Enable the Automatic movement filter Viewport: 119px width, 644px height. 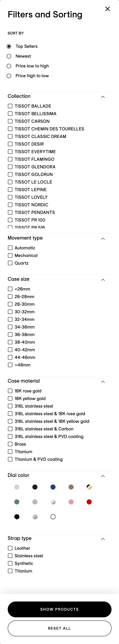click(x=10, y=248)
